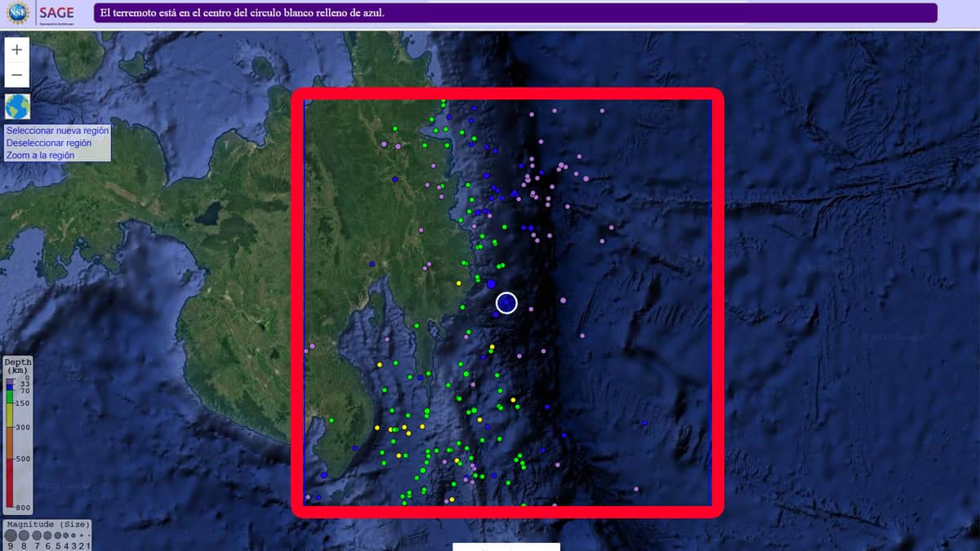This screenshot has height=551, width=980.
Task: Click the purple earthquake message banner
Action: 515,13
